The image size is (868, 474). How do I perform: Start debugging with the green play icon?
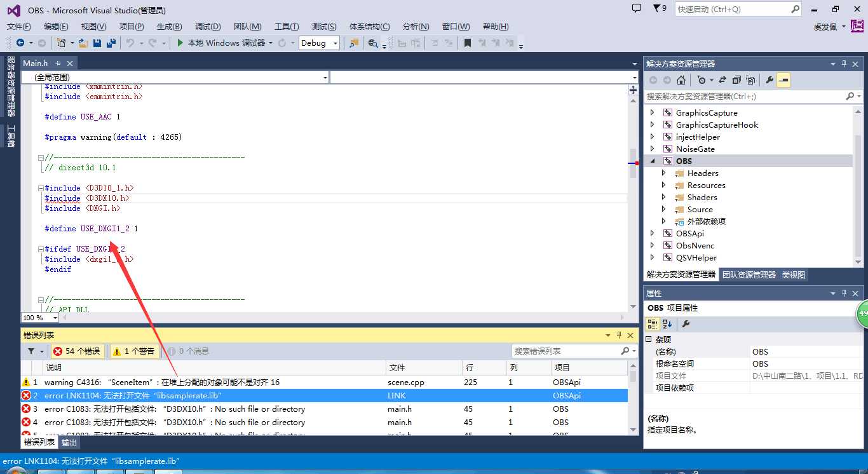180,43
